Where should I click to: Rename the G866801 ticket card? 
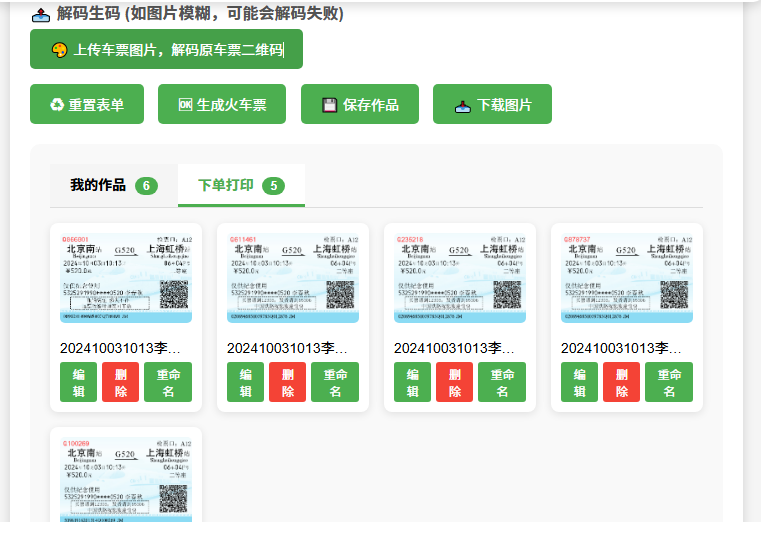(168, 382)
